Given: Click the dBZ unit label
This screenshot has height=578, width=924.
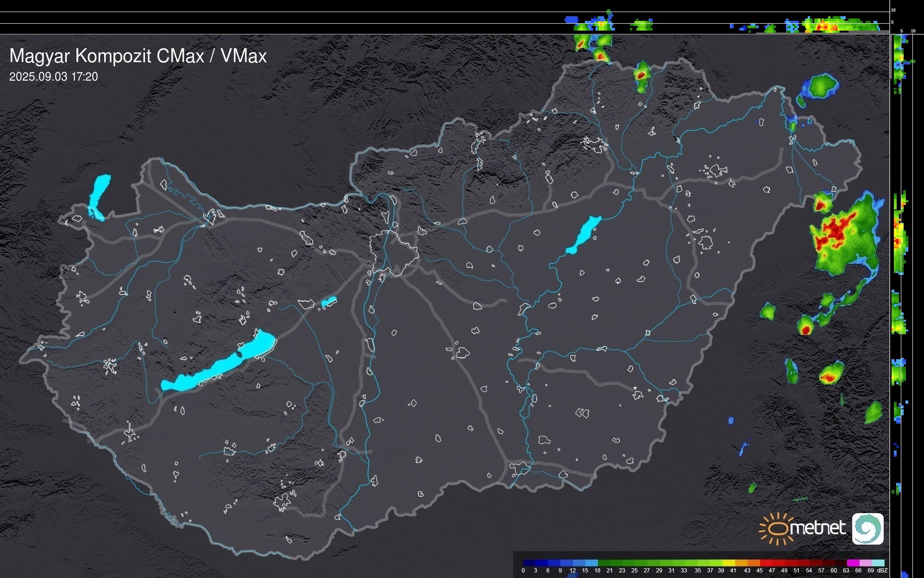Looking at the screenshot, I should pos(882,571).
